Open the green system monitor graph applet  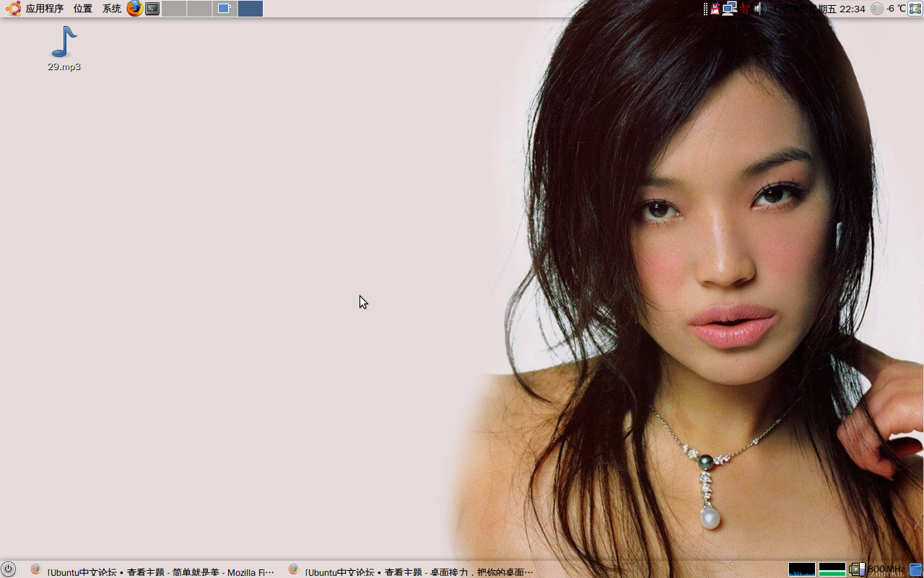[x=832, y=569]
